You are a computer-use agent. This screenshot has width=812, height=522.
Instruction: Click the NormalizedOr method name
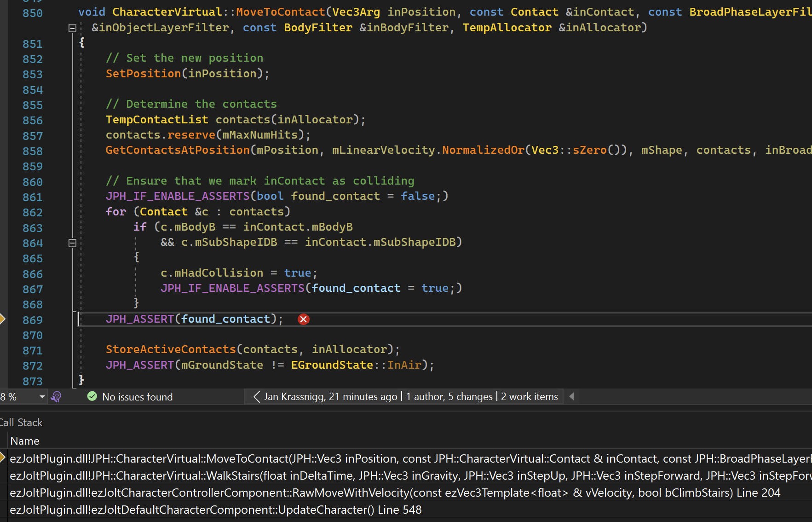[x=483, y=150]
